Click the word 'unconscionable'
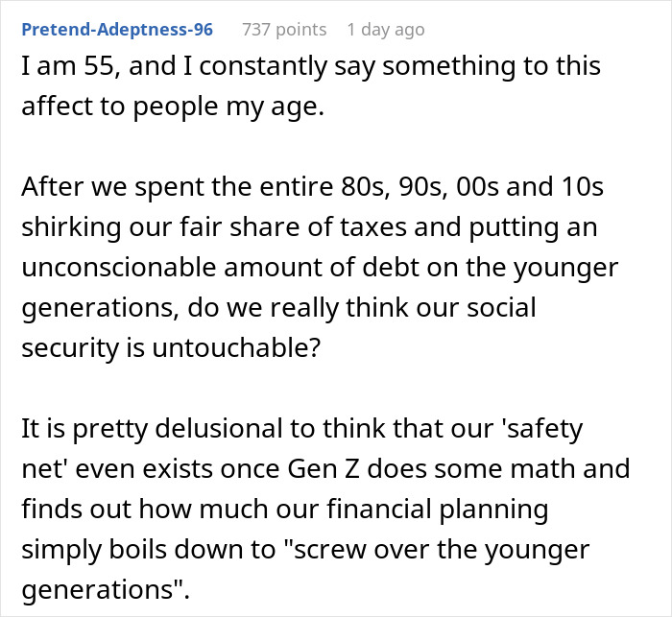This screenshot has width=672, height=617. [119, 268]
